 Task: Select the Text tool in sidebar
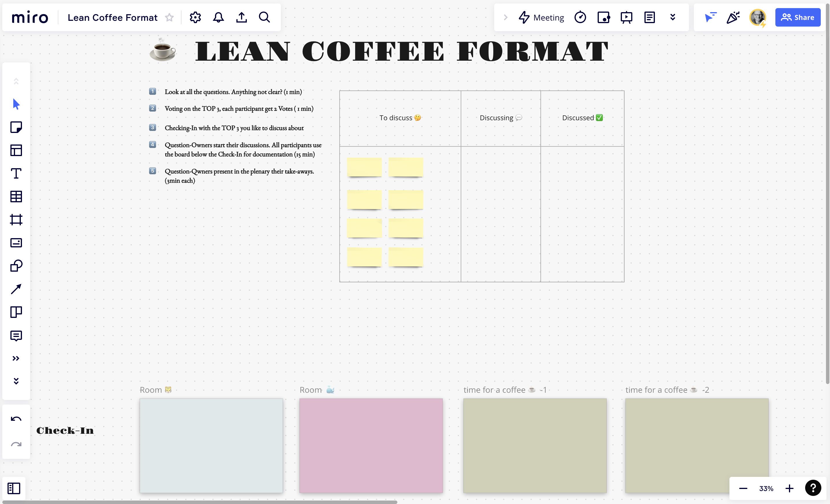[x=16, y=173]
